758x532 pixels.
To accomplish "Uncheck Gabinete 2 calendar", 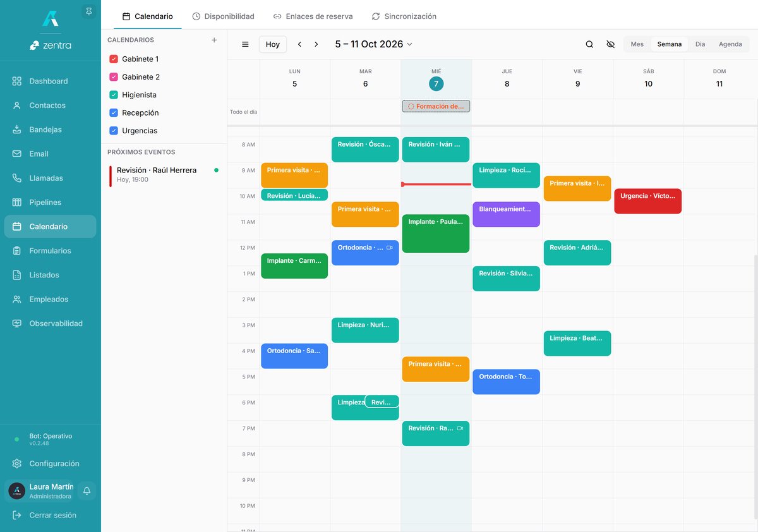I will (114, 76).
